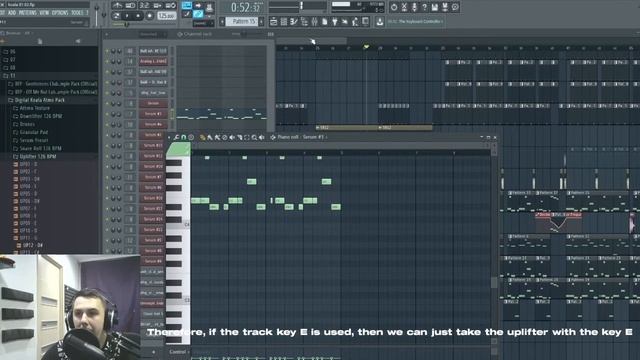Click the floppy disk save icon
The width and height of the screenshot is (640, 360).
(x=435, y=7)
